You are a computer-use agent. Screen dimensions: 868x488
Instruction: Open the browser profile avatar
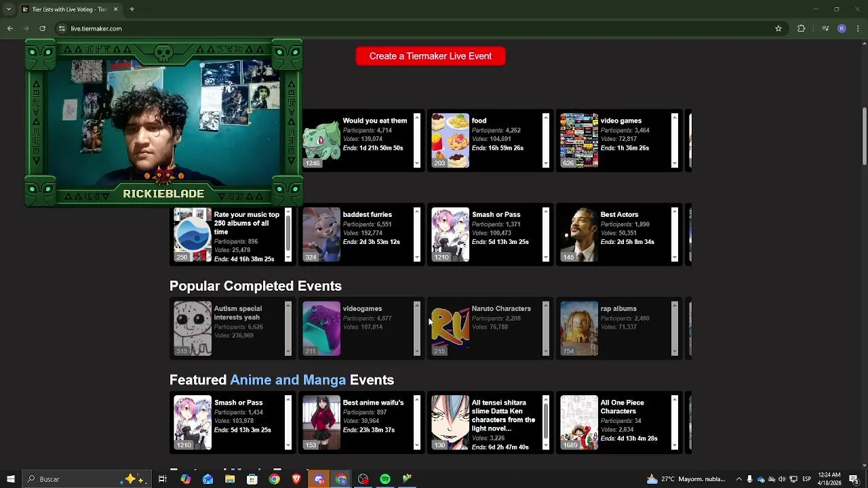click(x=842, y=28)
